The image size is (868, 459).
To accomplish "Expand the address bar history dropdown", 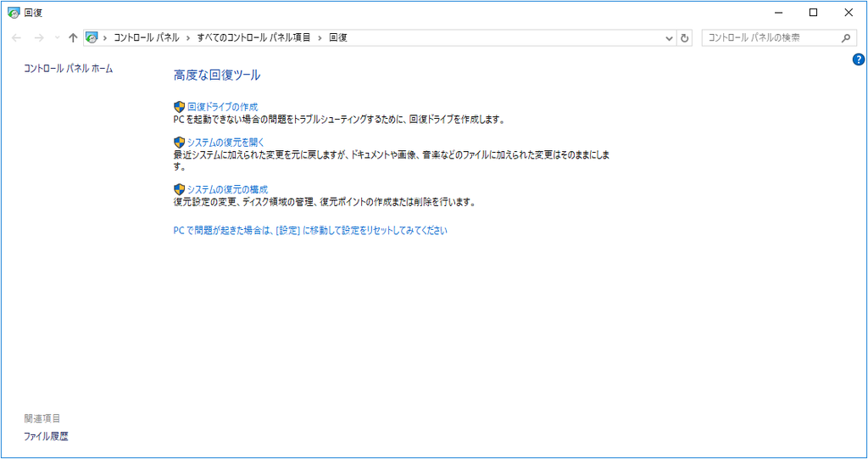I will click(670, 38).
